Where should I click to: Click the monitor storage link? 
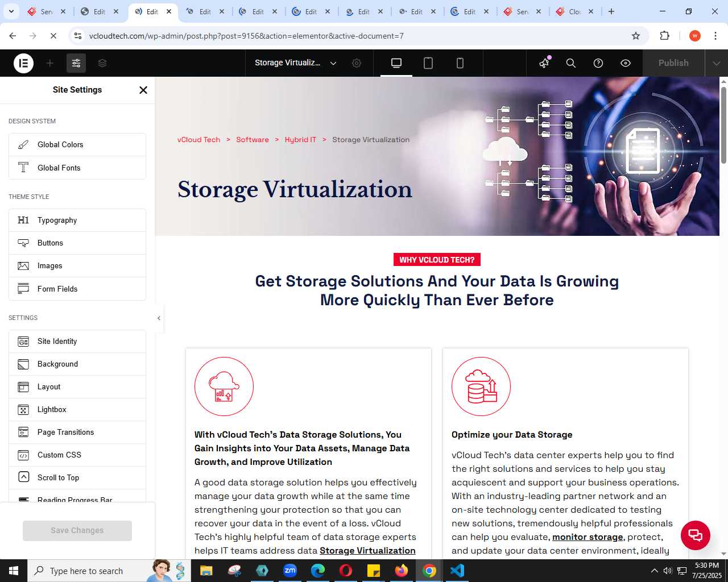588,537
